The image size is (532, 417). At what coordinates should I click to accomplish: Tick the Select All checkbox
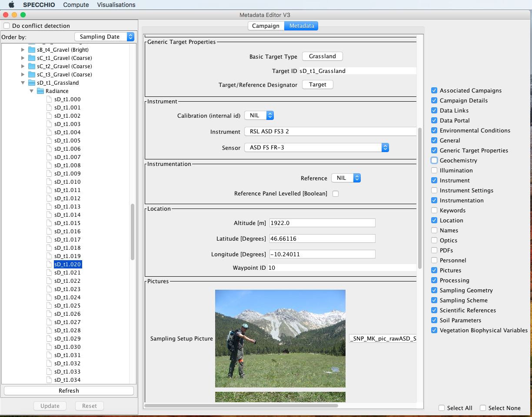click(442, 408)
